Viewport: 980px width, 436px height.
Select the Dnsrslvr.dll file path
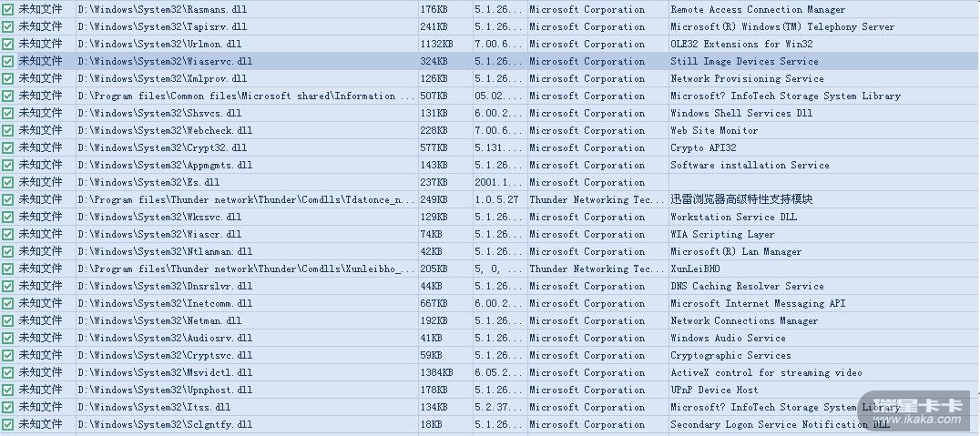165,286
